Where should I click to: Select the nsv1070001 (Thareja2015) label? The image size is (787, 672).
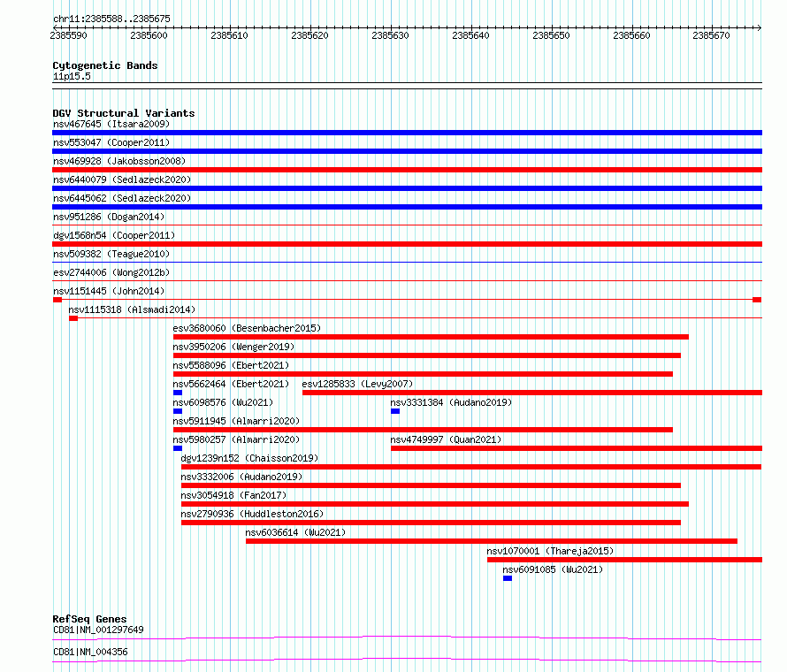coord(550,551)
